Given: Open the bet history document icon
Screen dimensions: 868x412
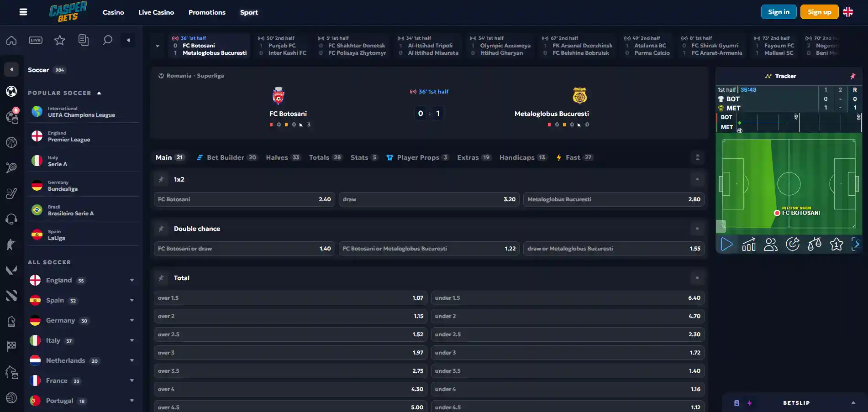Looking at the screenshot, I should click(84, 40).
